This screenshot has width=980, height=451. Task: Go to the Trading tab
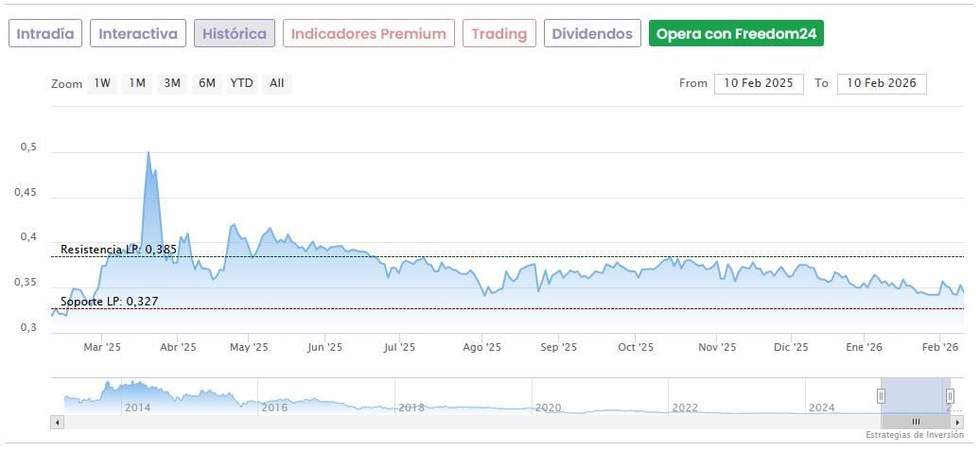499,34
